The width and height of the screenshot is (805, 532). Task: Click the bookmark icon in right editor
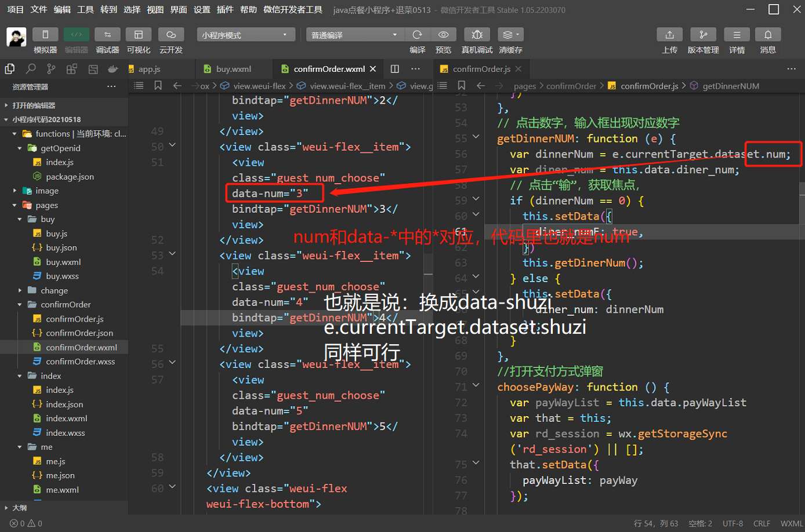coord(462,86)
